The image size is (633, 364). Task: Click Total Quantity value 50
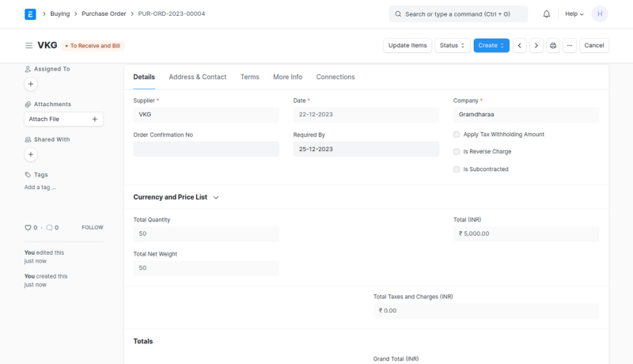(x=207, y=234)
